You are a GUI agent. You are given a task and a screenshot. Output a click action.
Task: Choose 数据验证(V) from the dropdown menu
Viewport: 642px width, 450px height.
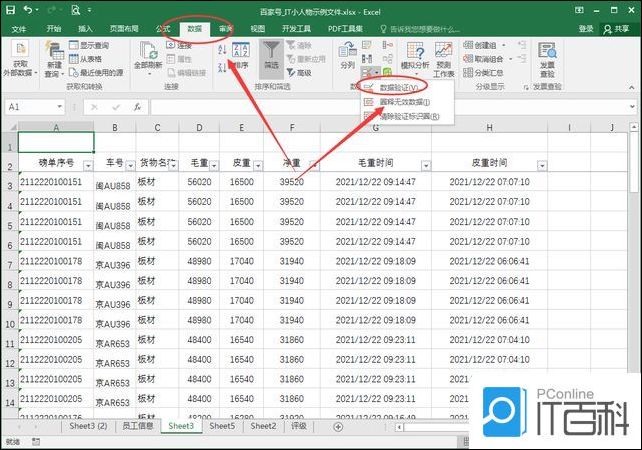[x=402, y=89]
